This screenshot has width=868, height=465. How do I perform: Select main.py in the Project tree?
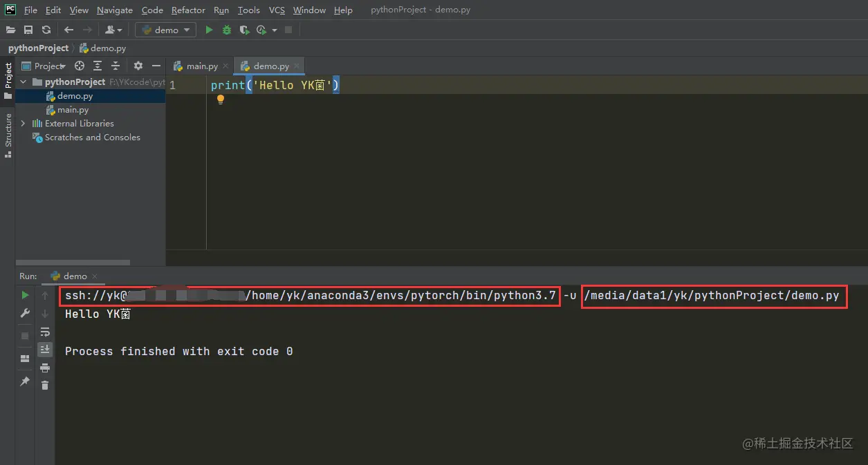point(90,110)
